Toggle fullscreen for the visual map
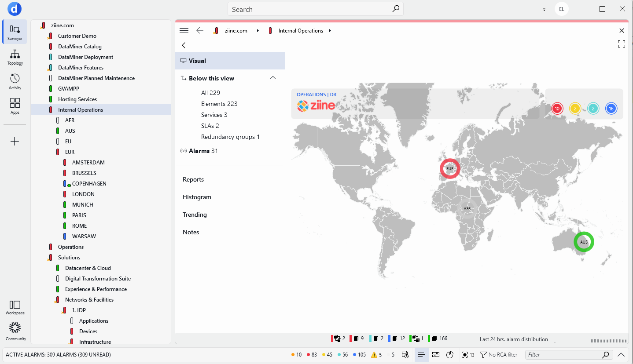This screenshot has width=633, height=364. pyautogui.click(x=621, y=44)
